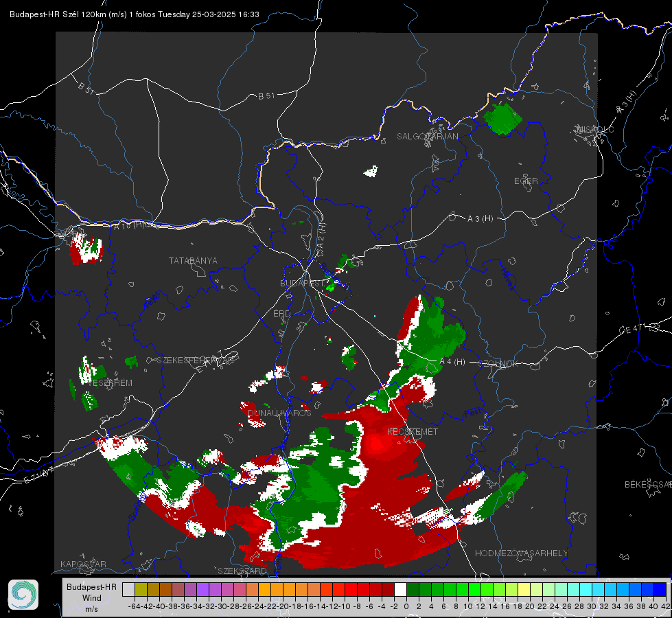Click the SALGÓTARJÁN city label
Screen dimensions: 672x618
coord(427,137)
